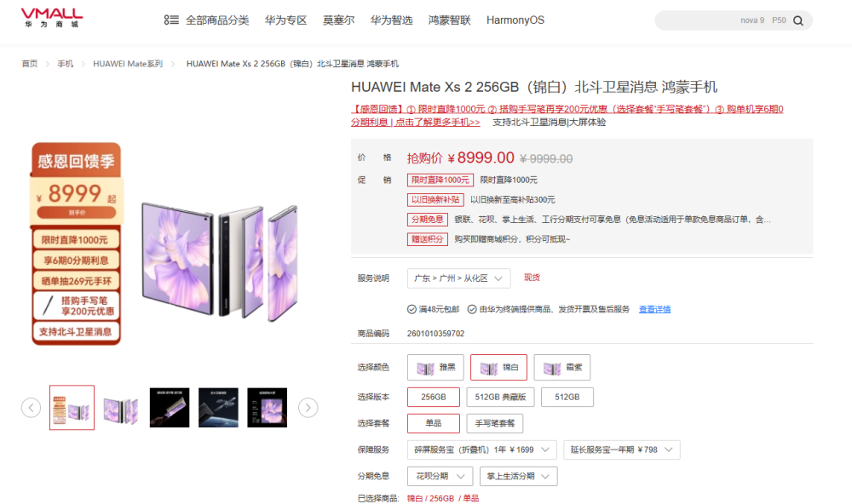Go to next product thumbnails arrow

click(308, 407)
